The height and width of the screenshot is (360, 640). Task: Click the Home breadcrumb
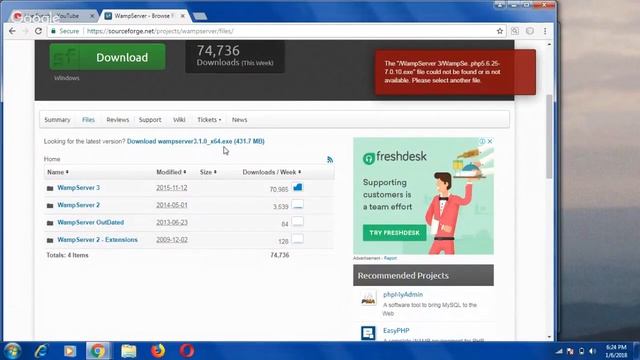click(x=52, y=159)
